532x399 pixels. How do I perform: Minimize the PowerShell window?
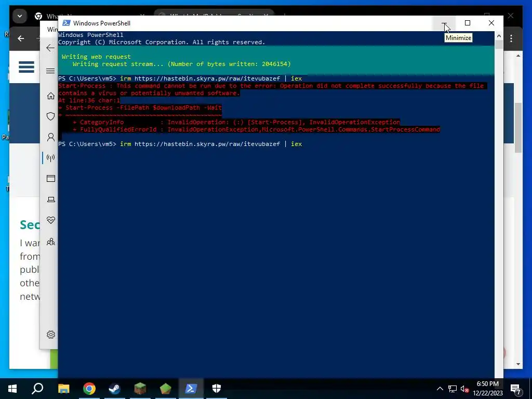[444, 23]
